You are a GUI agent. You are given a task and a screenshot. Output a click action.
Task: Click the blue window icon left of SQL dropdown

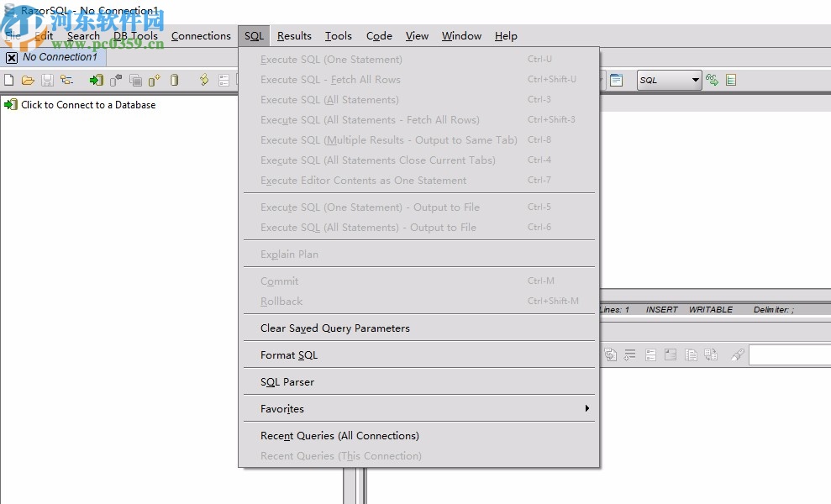point(616,80)
